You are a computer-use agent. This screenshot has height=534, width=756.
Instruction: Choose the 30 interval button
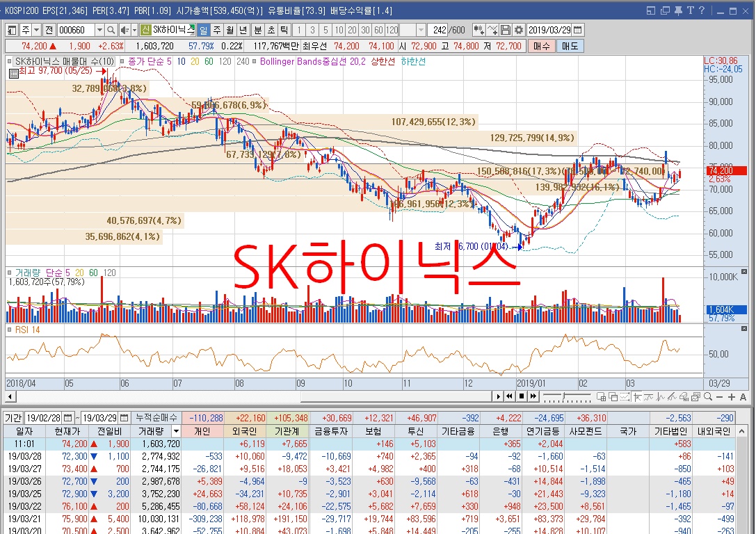click(365, 30)
